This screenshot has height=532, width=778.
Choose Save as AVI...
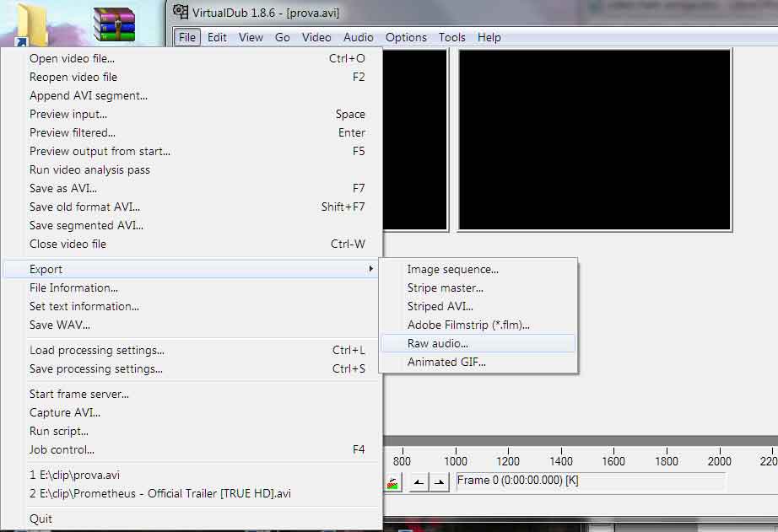pos(191,188)
